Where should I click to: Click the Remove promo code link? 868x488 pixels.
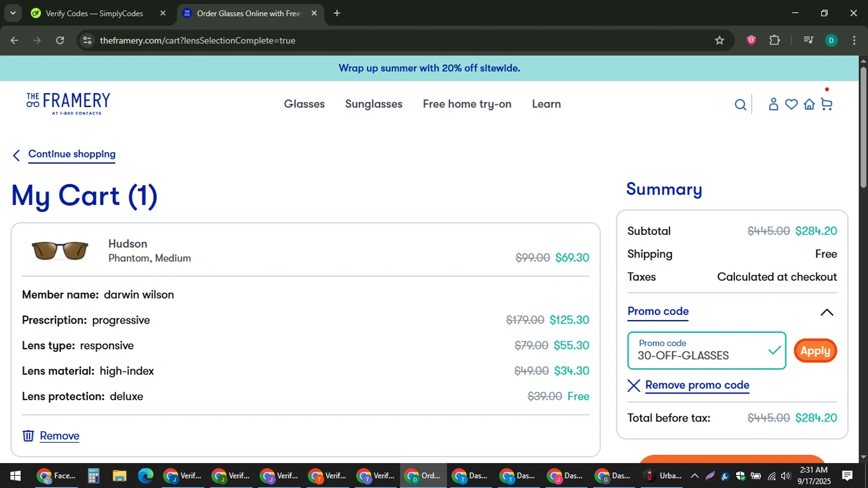coord(697,386)
